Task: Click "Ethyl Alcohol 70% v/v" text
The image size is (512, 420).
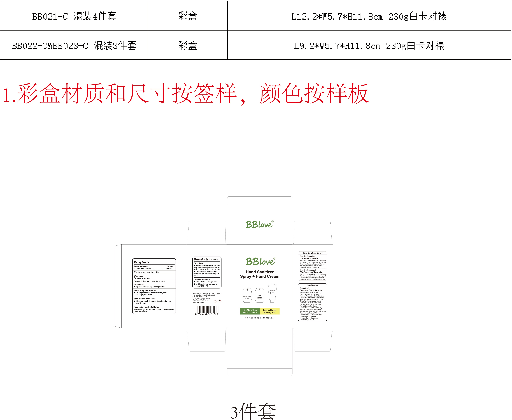Action: coord(142,268)
